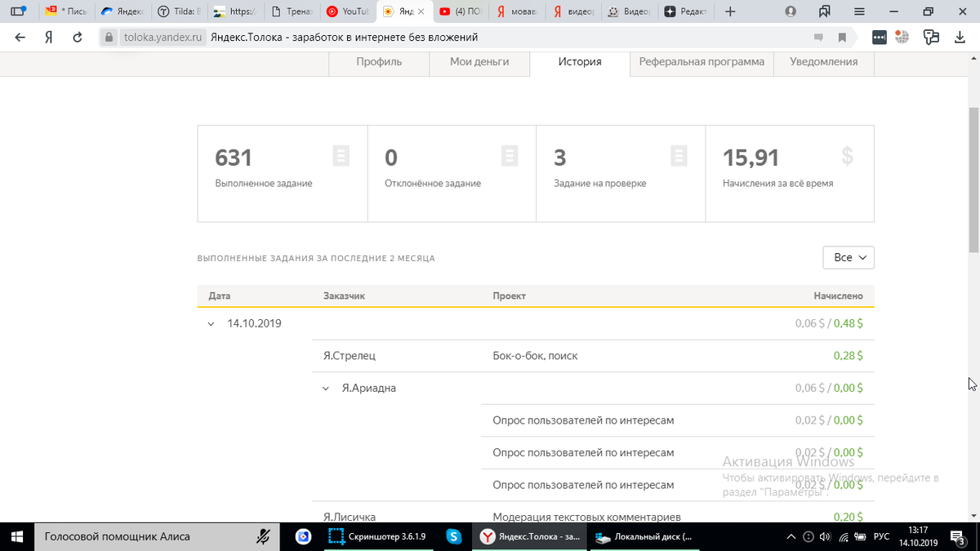Switch to the Tilda tab
The width and height of the screenshot is (980, 551).
(179, 11)
